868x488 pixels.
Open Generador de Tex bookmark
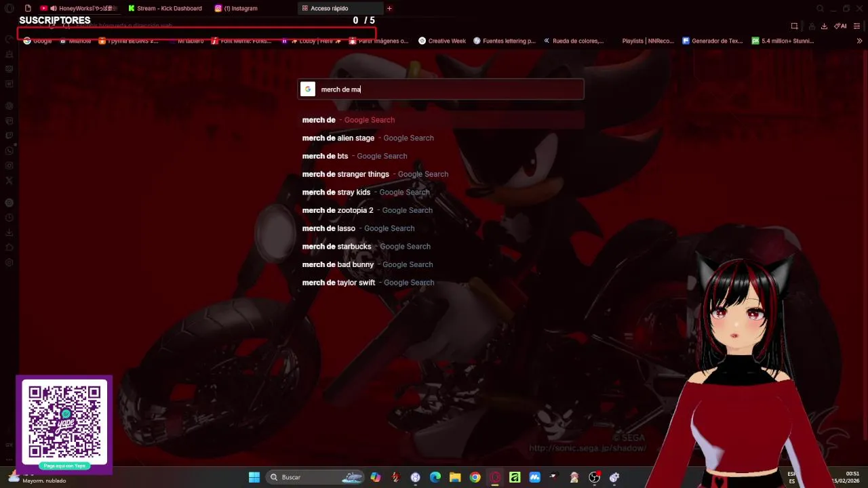pyautogui.click(x=713, y=41)
